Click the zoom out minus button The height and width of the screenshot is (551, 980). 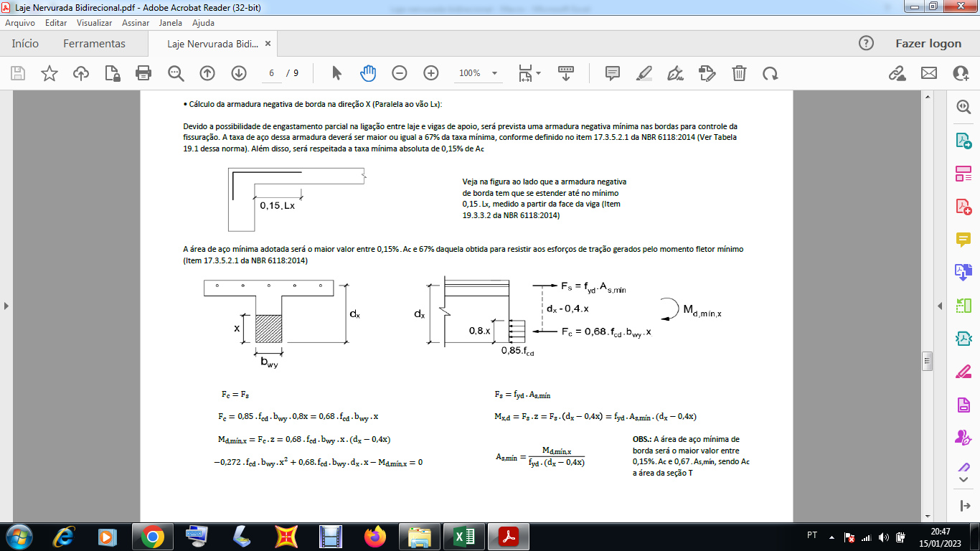pyautogui.click(x=400, y=73)
